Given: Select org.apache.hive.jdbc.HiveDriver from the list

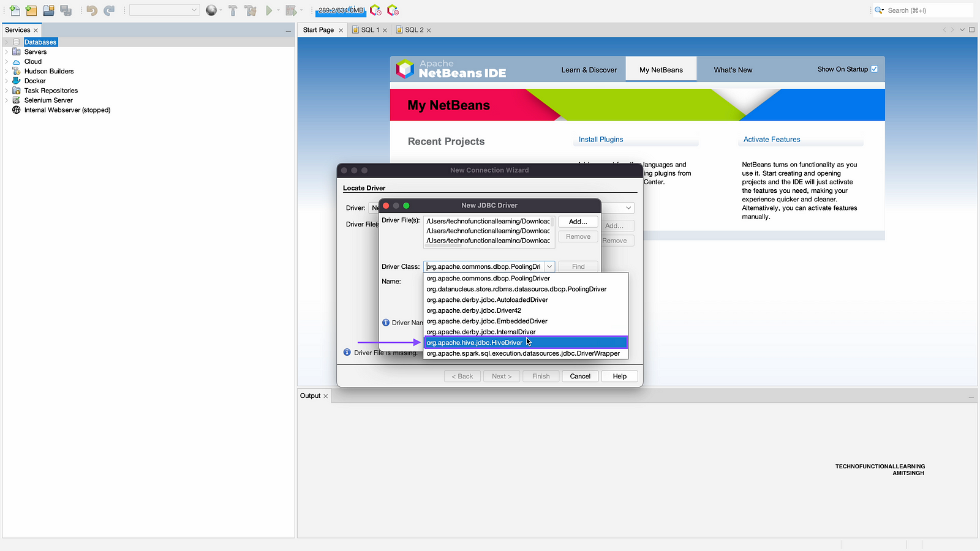Looking at the screenshot, I should click(x=475, y=343).
